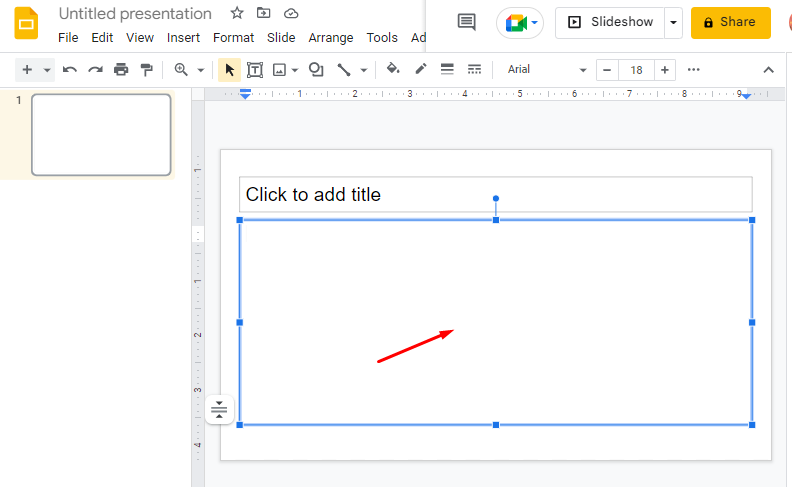Image resolution: width=792 pixels, height=487 pixels.
Task: Decrease font size with minus button
Action: 607,70
